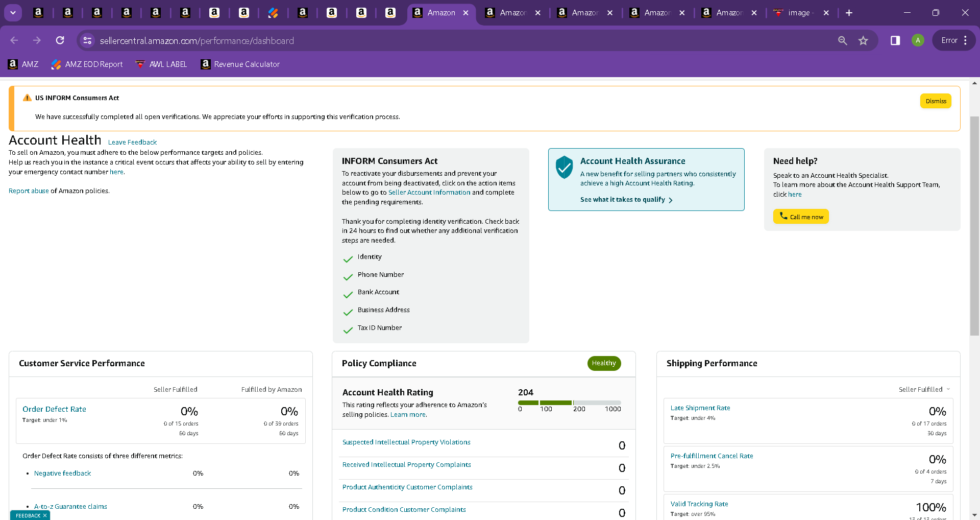980x520 pixels.
Task: Click the Phone Number green checkmark
Action: pos(348,277)
